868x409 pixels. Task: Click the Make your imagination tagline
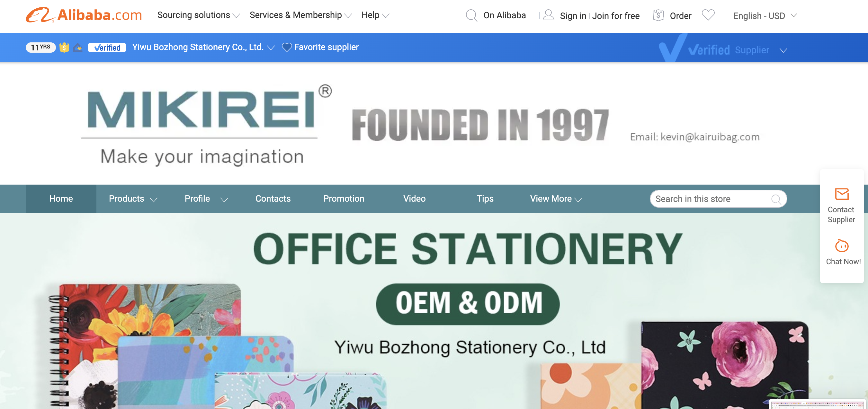tap(202, 157)
